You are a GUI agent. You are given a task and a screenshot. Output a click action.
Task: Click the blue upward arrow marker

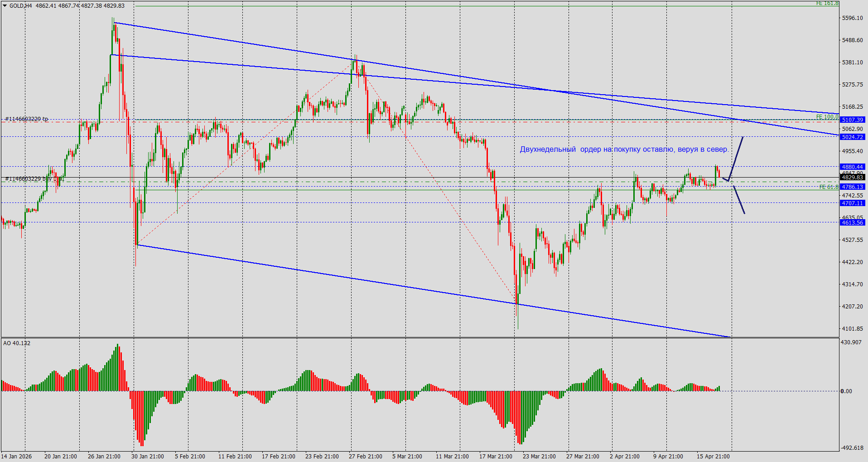736,159
